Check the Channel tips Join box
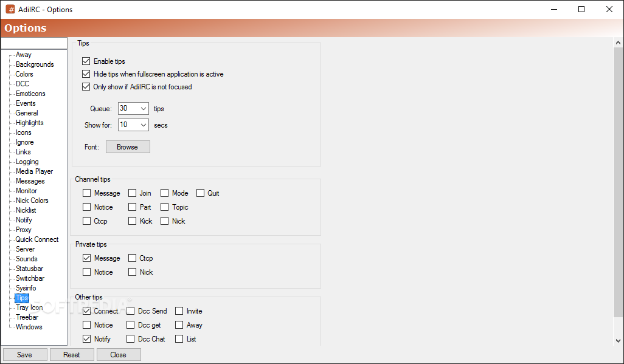624x364 pixels. pyautogui.click(x=132, y=193)
